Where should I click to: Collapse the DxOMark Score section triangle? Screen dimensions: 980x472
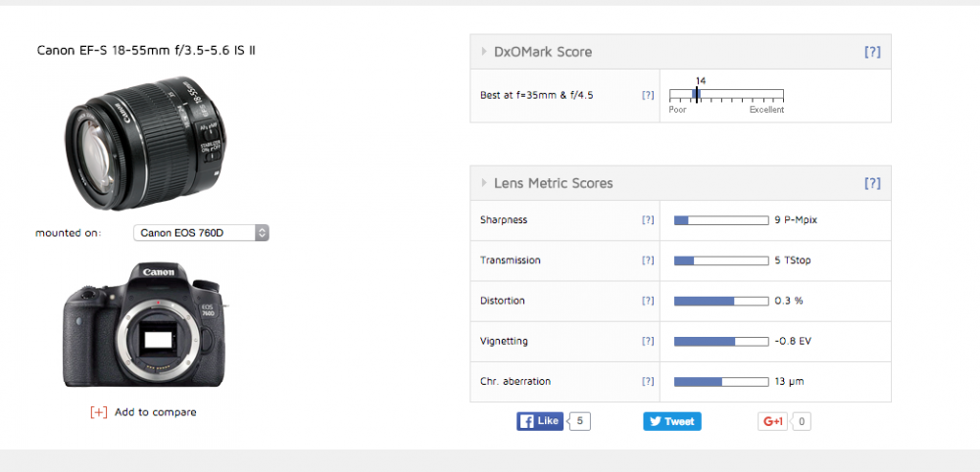click(x=484, y=52)
